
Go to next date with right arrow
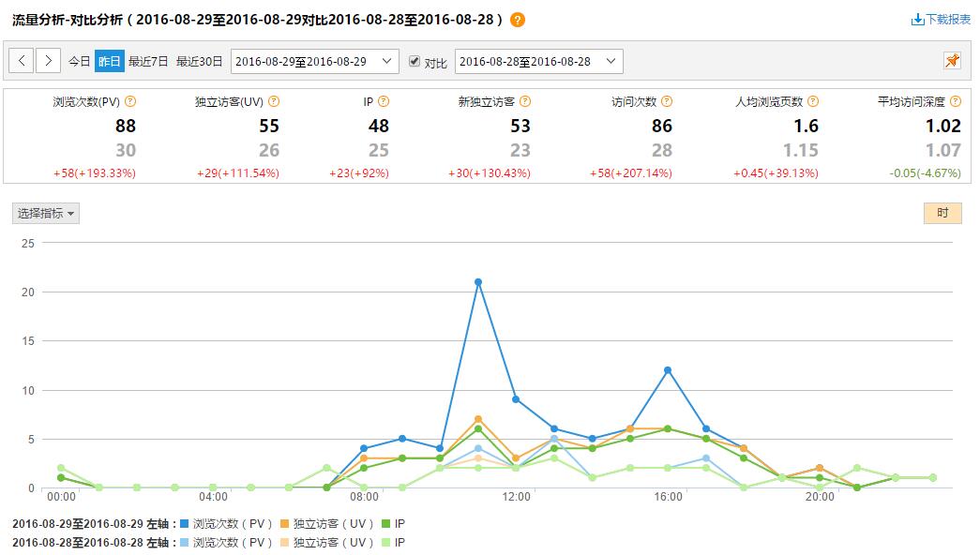pos(49,61)
